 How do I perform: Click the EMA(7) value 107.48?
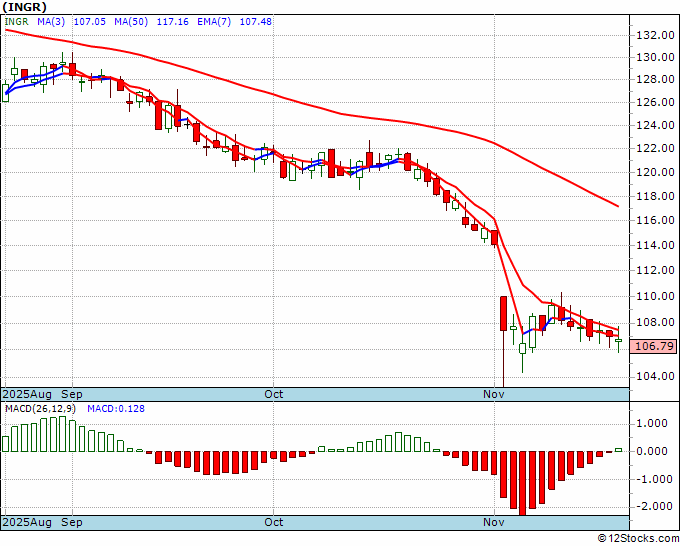coord(256,21)
